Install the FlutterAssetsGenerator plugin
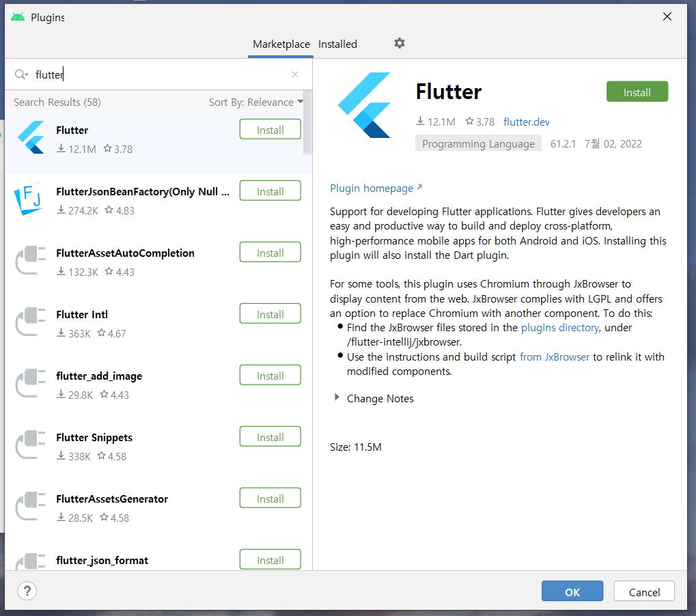The height and width of the screenshot is (616, 696). (x=270, y=499)
